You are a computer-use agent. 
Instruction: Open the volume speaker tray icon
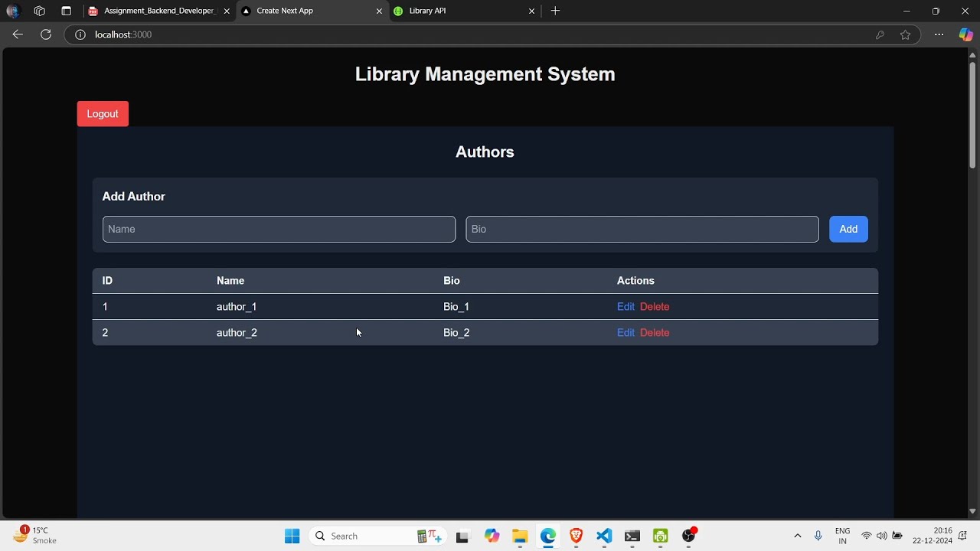pos(882,536)
